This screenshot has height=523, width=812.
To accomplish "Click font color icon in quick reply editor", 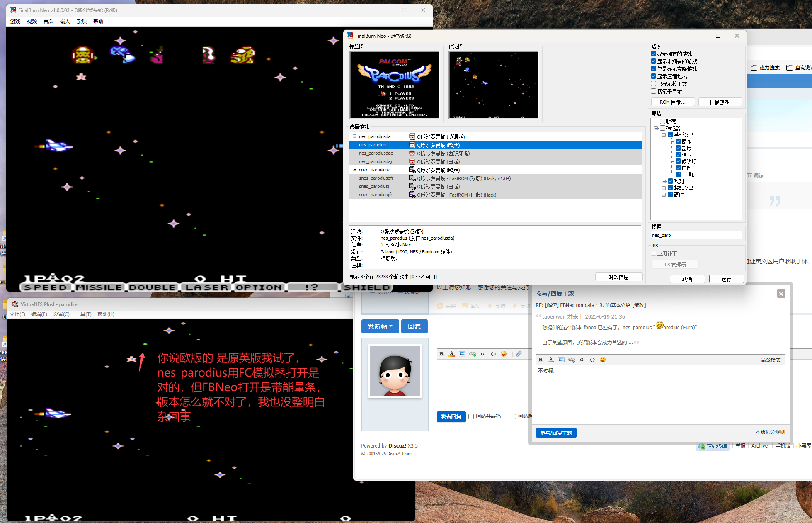I will [x=452, y=354].
